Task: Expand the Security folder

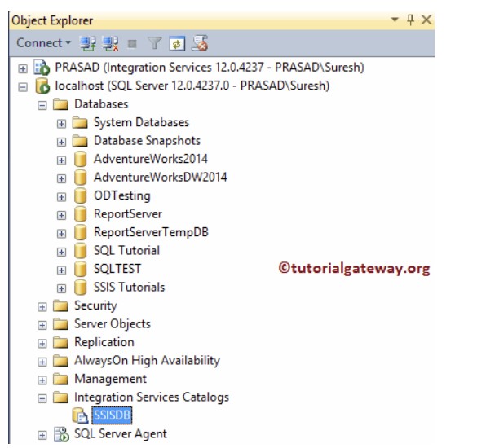Action: click(x=42, y=307)
